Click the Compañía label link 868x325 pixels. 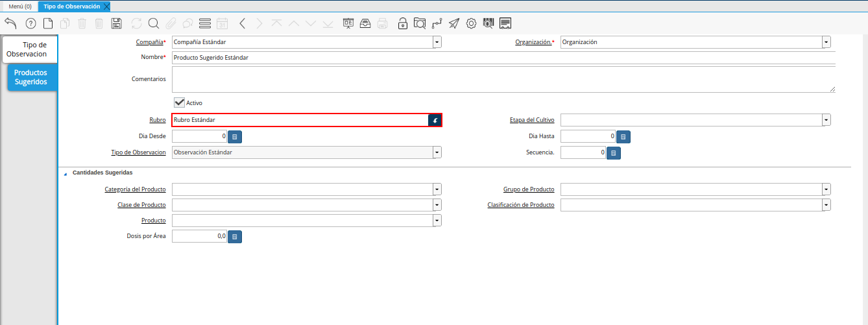(149, 42)
